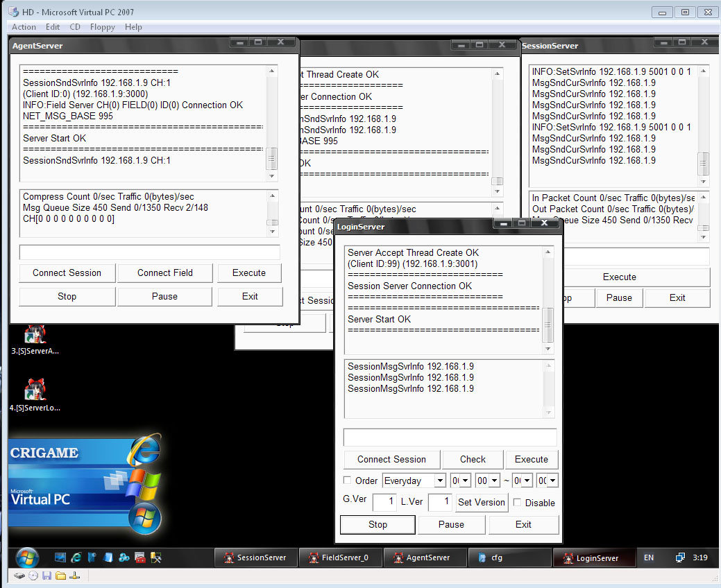The height and width of the screenshot is (588, 721).
Task: Switch to AgentServer taskbar button
Action: tap(425, 557)
